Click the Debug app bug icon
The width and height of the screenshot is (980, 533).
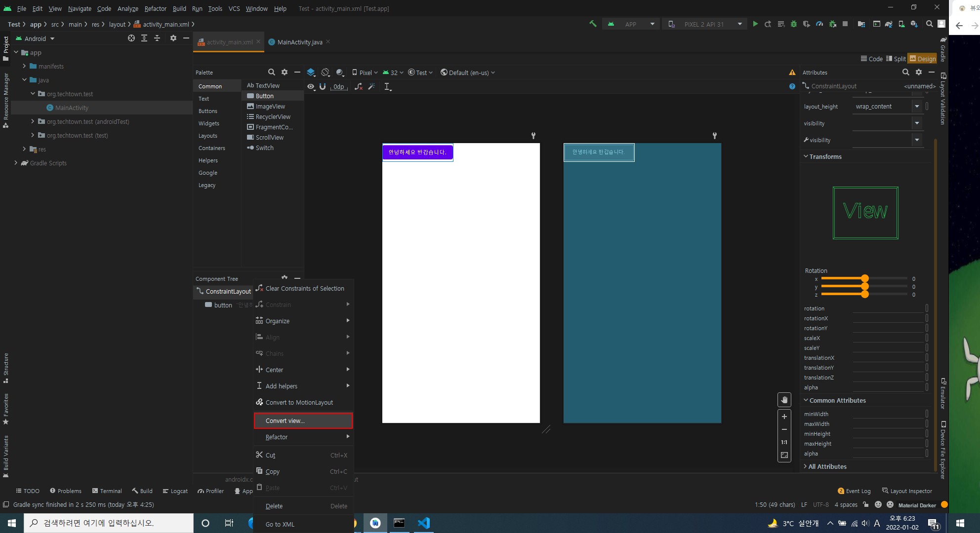pyautogui.click(x=794, y=24)
